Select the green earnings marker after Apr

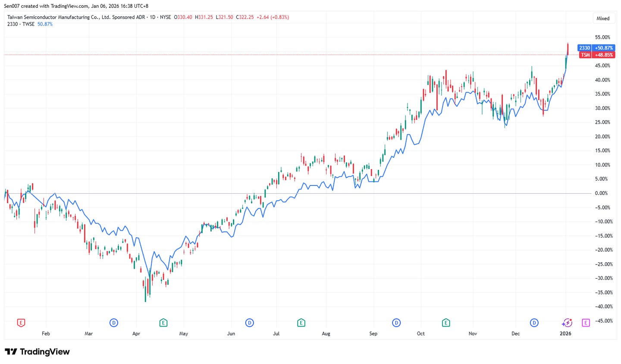point(163,323)
